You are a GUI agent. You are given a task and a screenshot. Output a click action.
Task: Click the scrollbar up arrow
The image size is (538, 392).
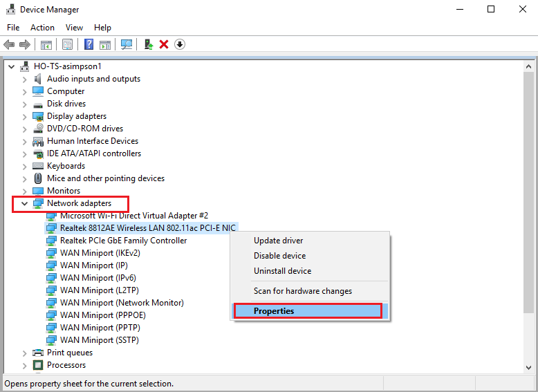point(528,66)
